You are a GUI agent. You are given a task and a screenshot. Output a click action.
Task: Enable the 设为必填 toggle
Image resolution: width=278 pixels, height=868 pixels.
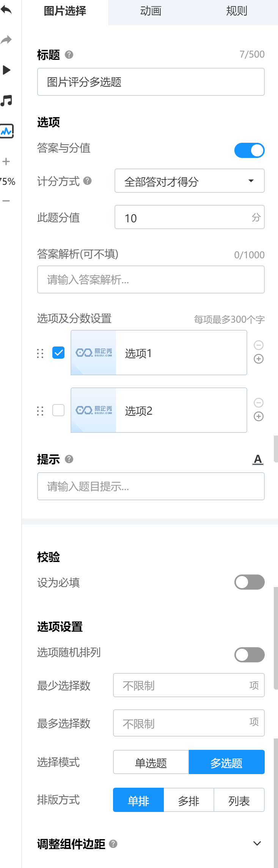coord(250,582)
